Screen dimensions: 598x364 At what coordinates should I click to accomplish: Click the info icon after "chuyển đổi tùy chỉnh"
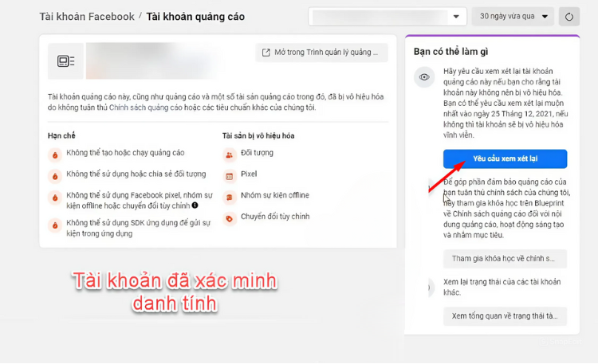tap(195, 205)
